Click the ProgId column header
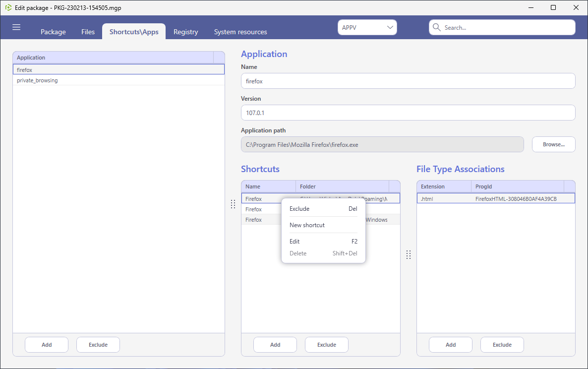 coord(518,186)
